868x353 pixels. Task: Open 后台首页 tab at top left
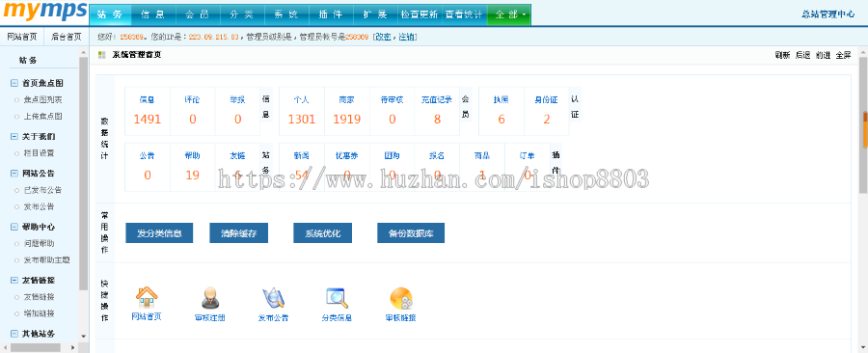[x=67, y=37]
